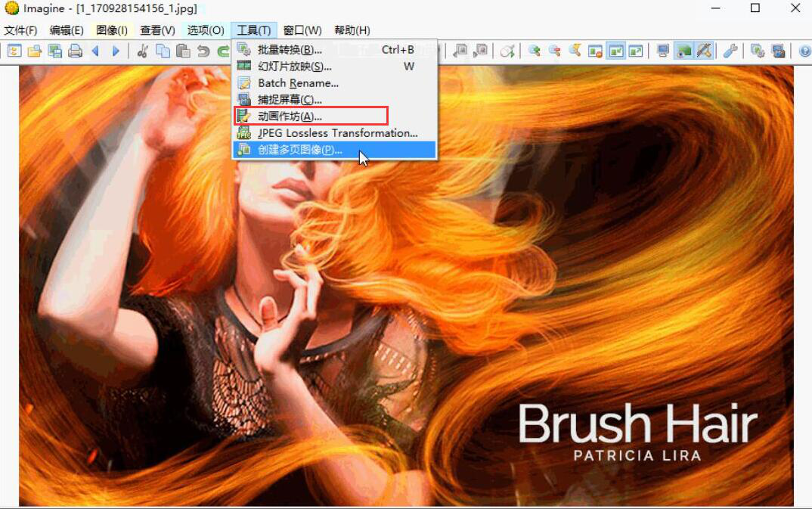The width and height of the screenshot is (812, 509).
Task: Go to next image with blue right arrow
Action: pyautogui.click(x=116, y=51)
